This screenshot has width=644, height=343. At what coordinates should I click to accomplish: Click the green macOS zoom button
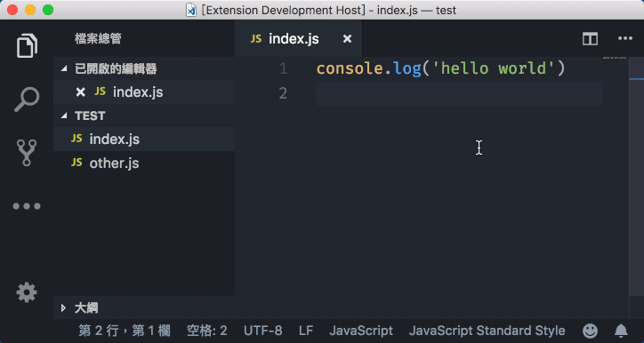48,10
